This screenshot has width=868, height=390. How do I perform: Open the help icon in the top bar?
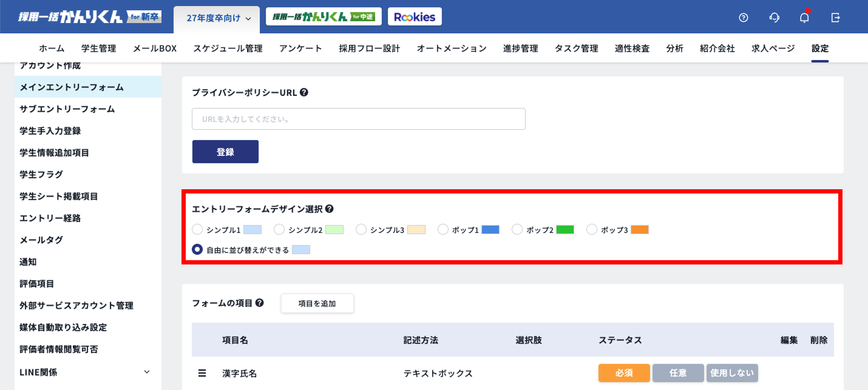(744, 18)
